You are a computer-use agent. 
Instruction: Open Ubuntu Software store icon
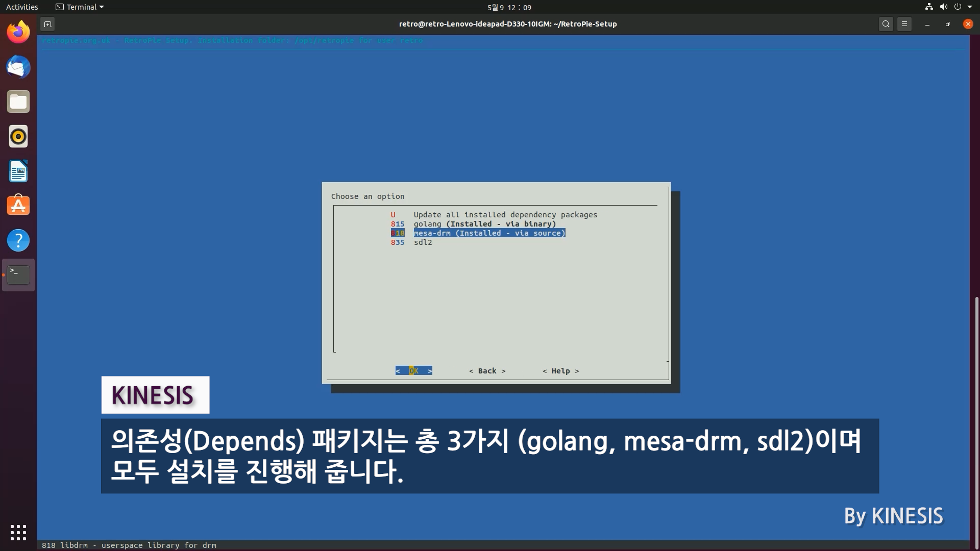point(18,206)
